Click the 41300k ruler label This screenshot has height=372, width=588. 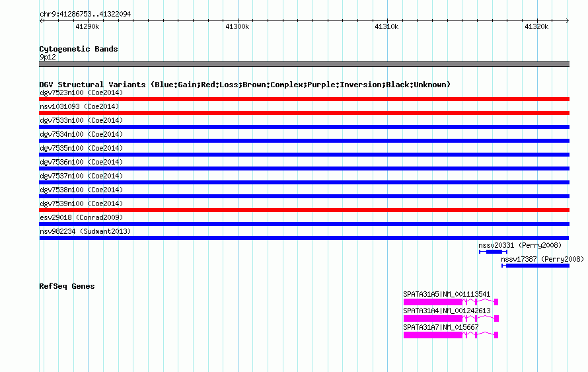pos(237,26)
